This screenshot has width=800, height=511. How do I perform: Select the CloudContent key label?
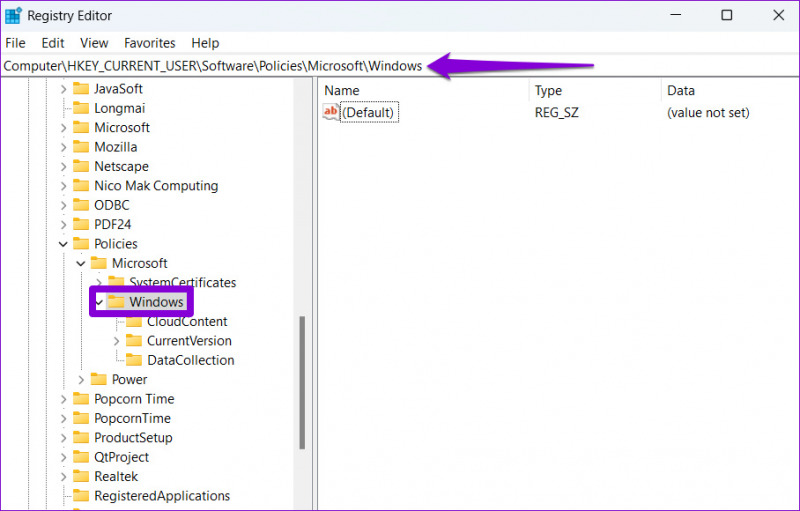(x=187, y=322)
